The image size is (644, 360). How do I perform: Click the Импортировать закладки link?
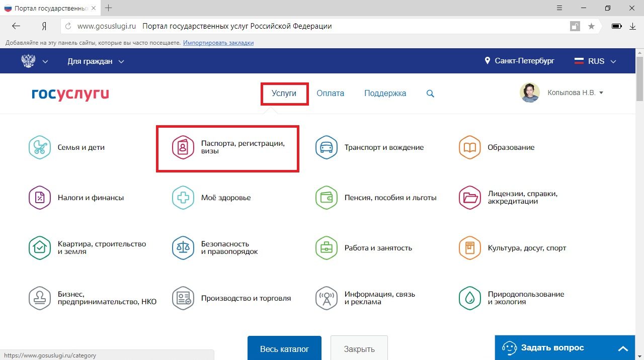218,43
